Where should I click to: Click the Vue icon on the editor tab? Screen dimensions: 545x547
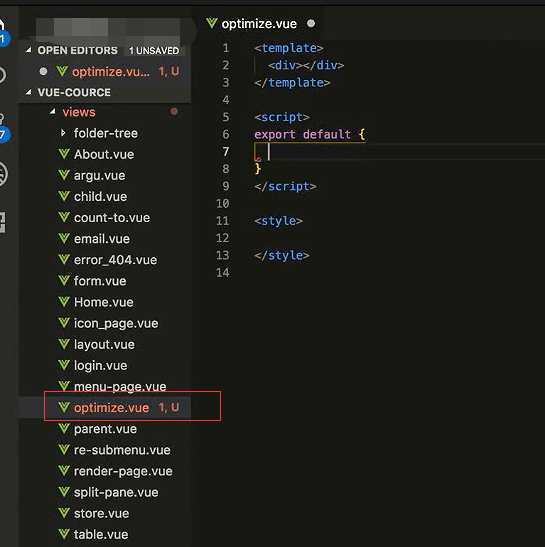212,23
